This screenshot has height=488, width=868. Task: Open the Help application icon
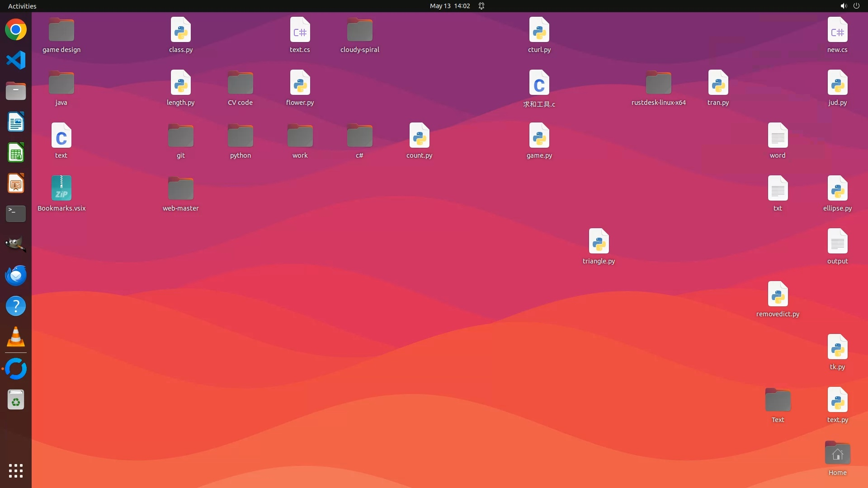pos(16,306)
